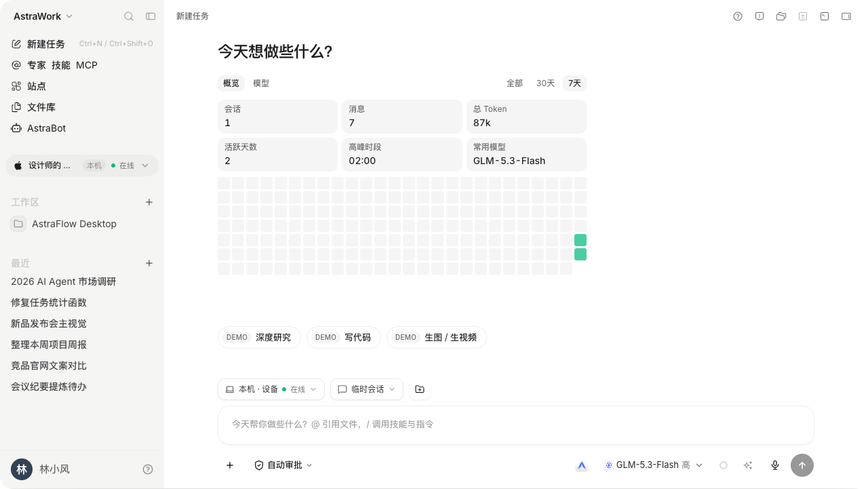Toggle the circle indicator next to model selector
The height and width of the screenshot is (489, 868).
[x=724, y=465]
